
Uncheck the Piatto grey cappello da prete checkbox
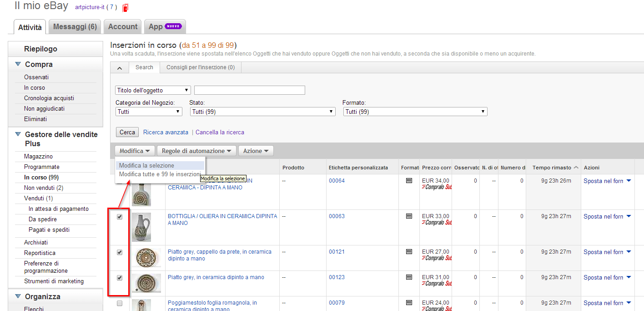[120, 252]
